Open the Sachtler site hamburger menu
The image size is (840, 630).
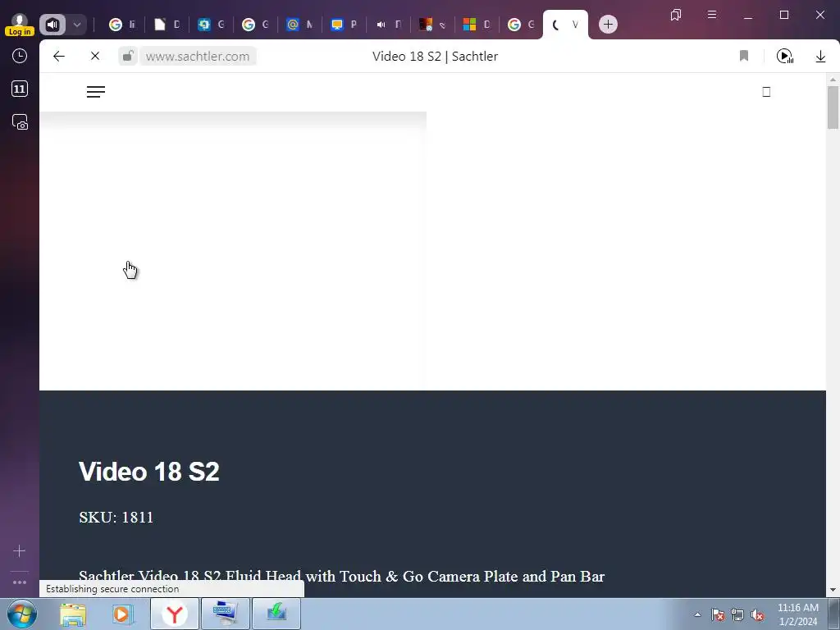[96, 92]
